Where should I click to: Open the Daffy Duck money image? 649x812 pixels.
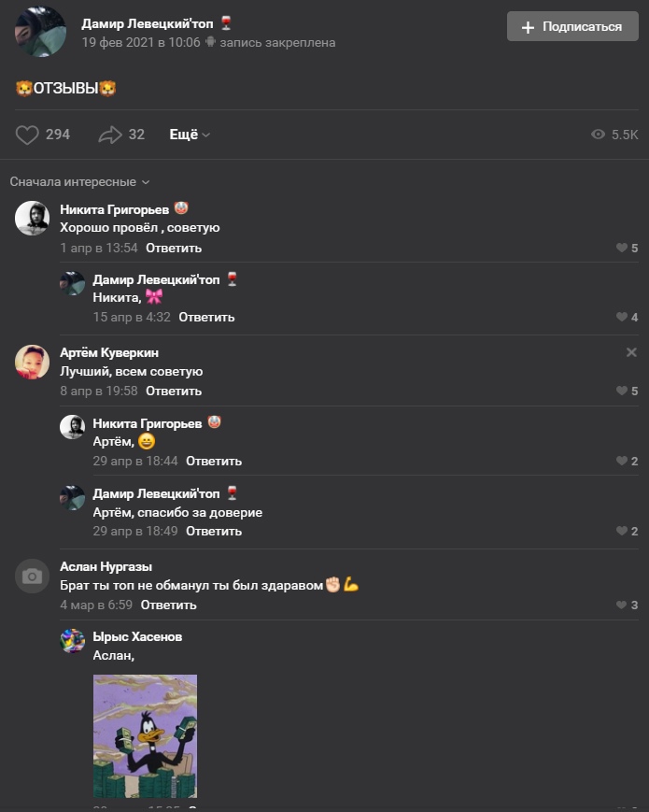[145, 736]
